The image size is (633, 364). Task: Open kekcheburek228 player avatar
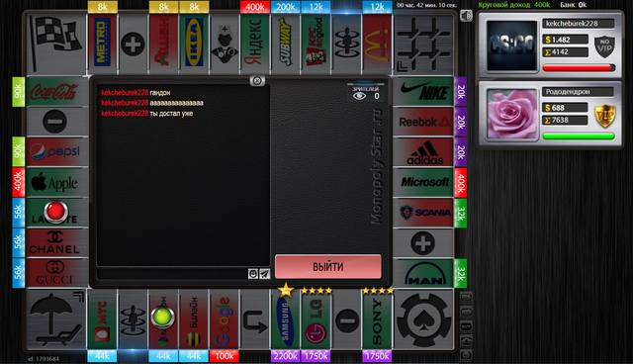point(512,46)
